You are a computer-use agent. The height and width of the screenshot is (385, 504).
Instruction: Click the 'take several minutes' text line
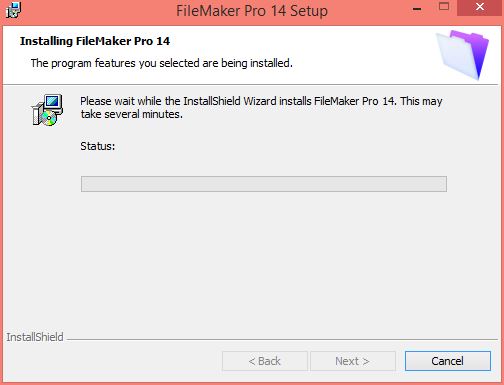[132, 114]
